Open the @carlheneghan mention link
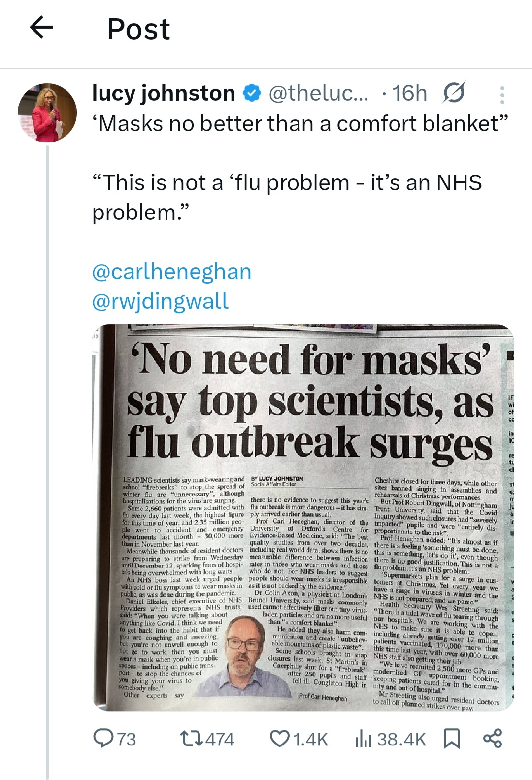The image size is (532, 780). click(x=171, y=272)
